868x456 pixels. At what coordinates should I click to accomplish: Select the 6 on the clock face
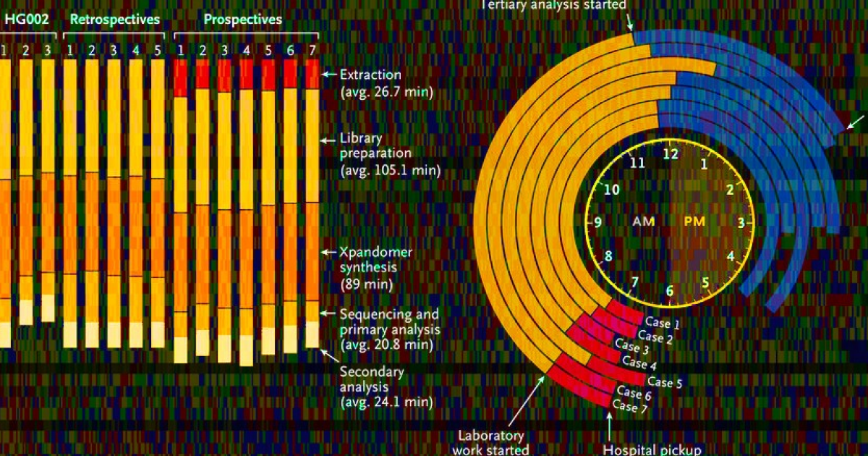click(670, 291)
